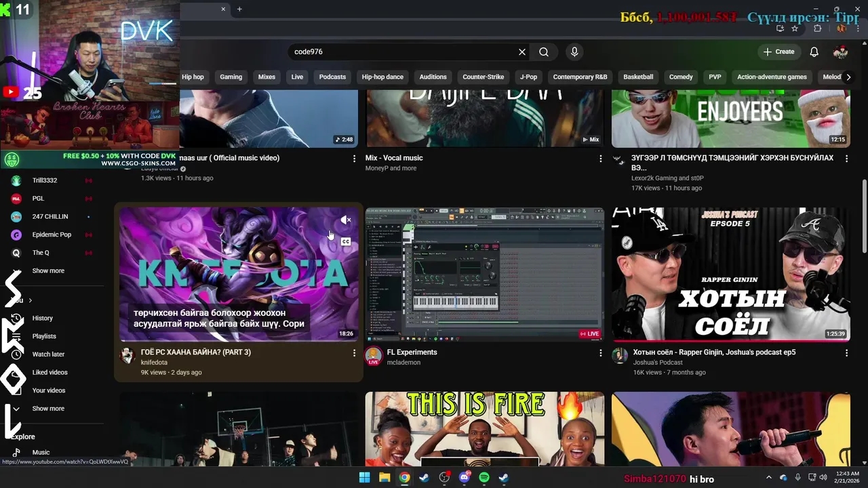Open options for the naas uur music video
The height and width of the screenshot is (488, 868).
click(x=354, y=159)
